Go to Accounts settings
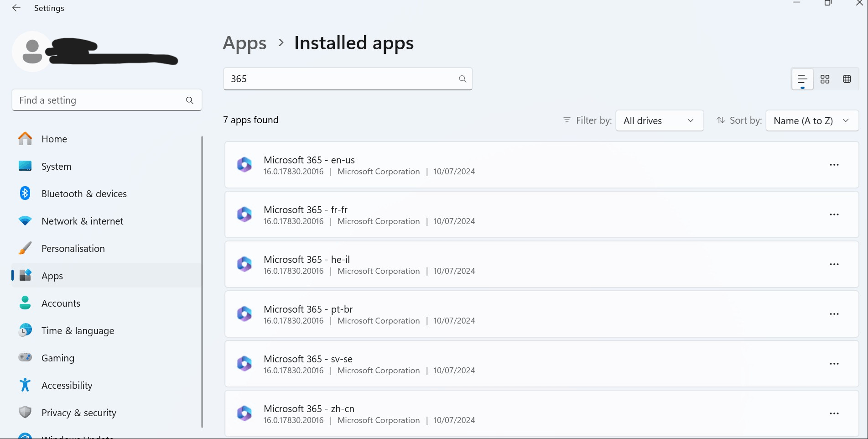This screenshot has height=439, width=868. (107, 303)
